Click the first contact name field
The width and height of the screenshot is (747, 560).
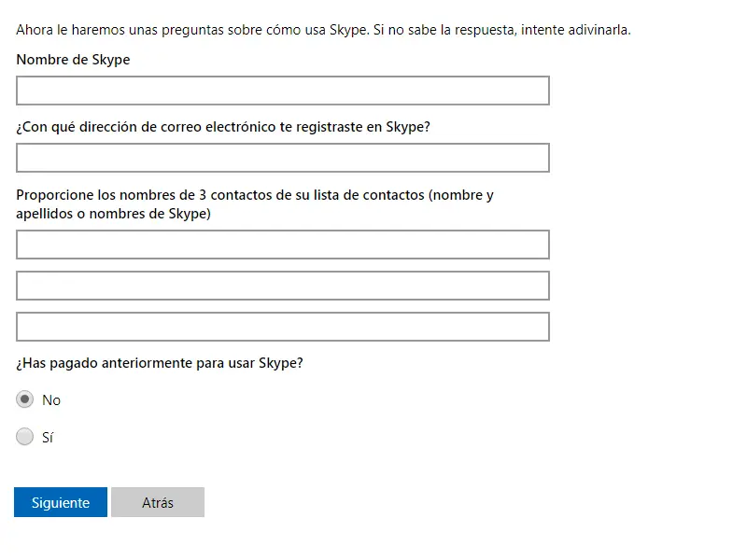coord(282,245)
